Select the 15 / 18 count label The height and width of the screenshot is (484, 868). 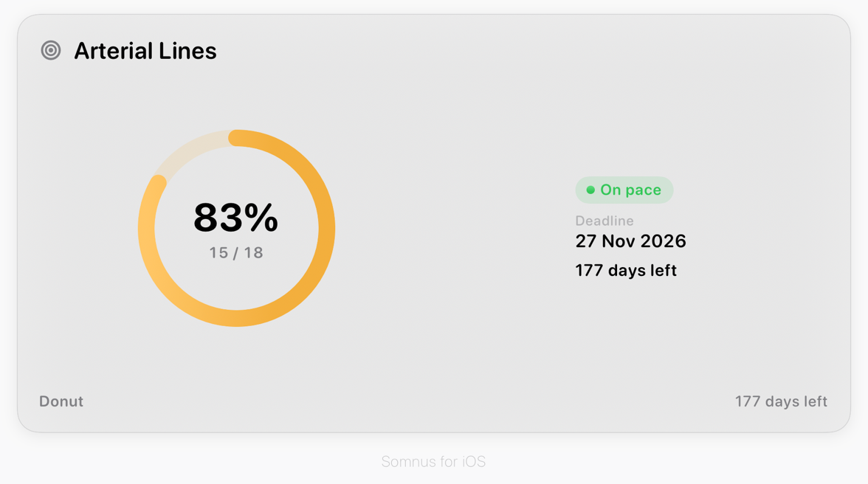click(x=236, y=253)
